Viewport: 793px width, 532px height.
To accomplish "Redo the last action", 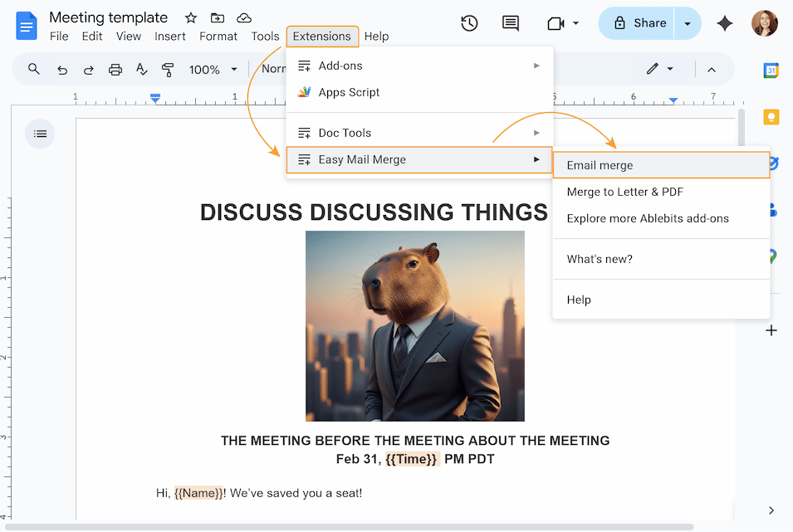I will click(89, 70).
